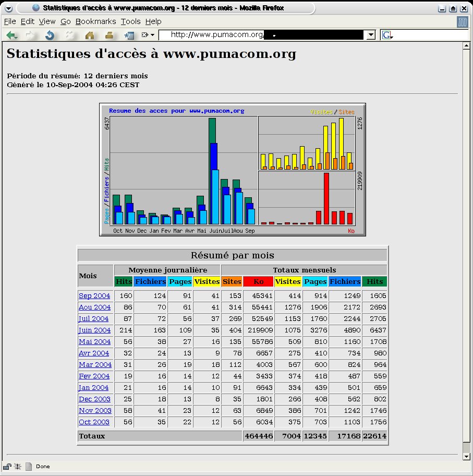Viewport: 473px width, 476px height.
Task: Open the Dec 2003 link
Action: coord(95,399)
